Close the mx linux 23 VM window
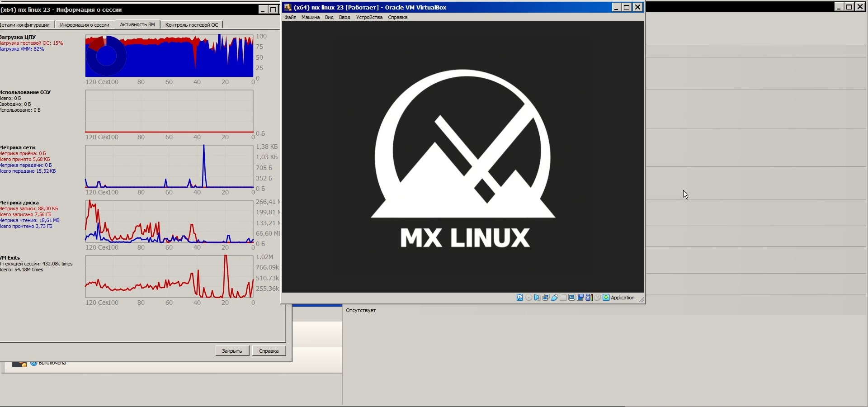Screen dimensions: 868x407 coord(637,7)
